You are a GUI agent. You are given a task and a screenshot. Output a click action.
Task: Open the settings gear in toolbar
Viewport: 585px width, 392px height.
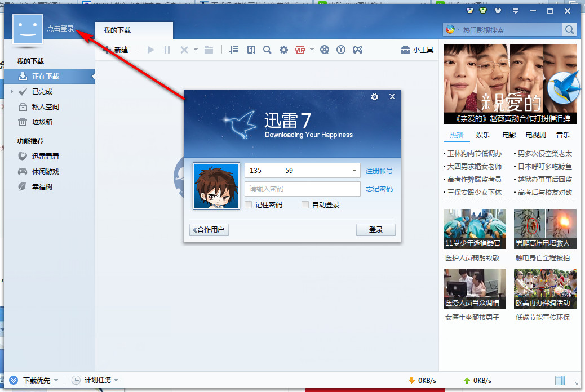(x=283, y=50)
